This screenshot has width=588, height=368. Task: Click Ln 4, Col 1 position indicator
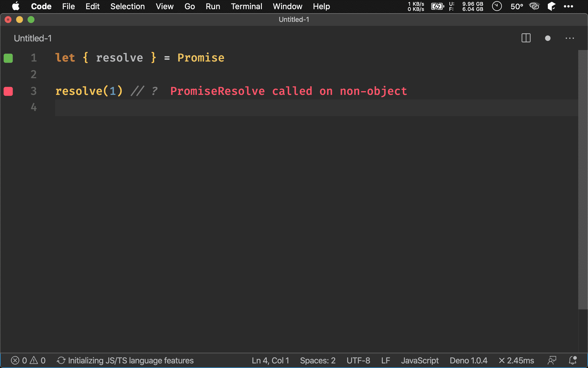270,360
